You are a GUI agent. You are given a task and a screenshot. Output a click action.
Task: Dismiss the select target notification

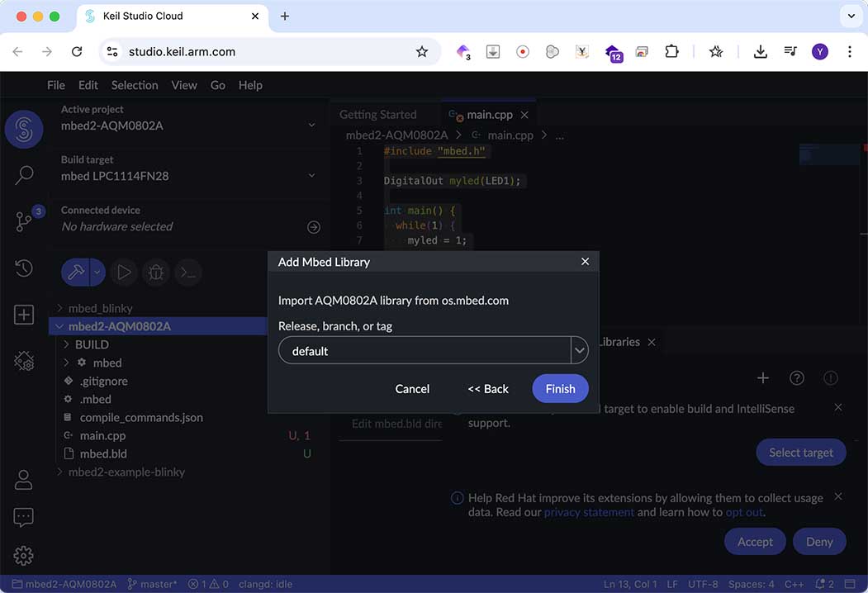pyautogui.click(x=838, y=407)
